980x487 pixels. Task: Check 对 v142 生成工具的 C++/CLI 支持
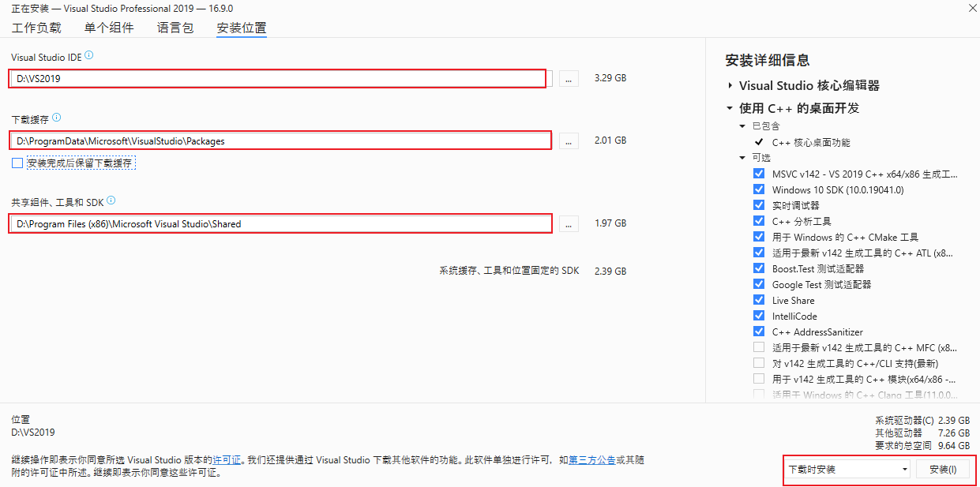[759, 363]
